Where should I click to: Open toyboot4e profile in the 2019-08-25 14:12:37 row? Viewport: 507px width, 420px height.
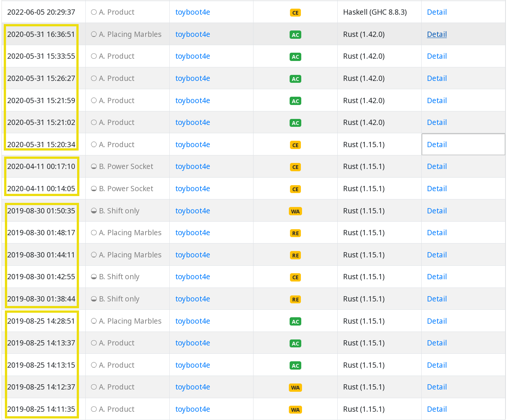(x=193, y=387)
